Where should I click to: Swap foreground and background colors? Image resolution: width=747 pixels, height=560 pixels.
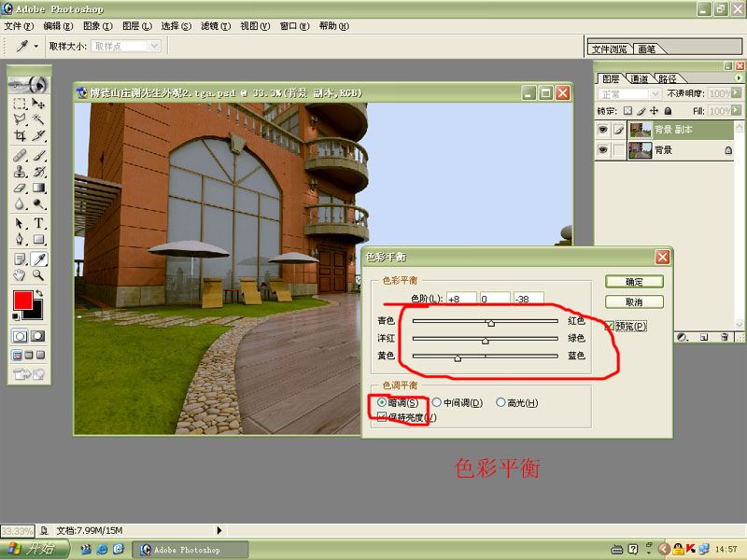coord(39,293)
